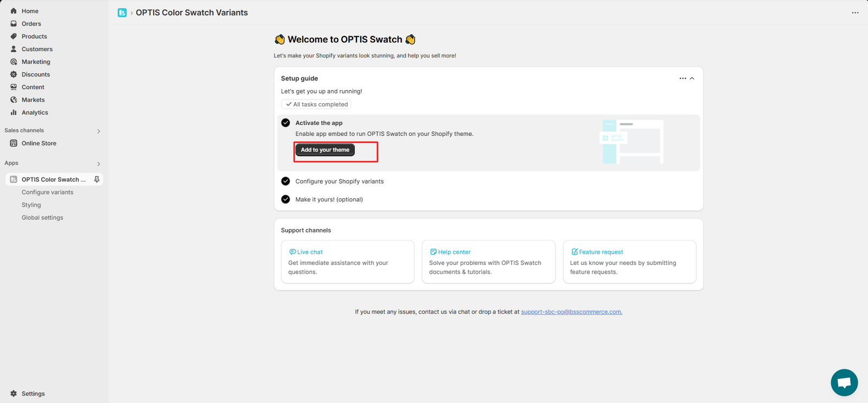
Task: Open the Live chat support card
Action: pyautogui.click(x=348, y=262)
